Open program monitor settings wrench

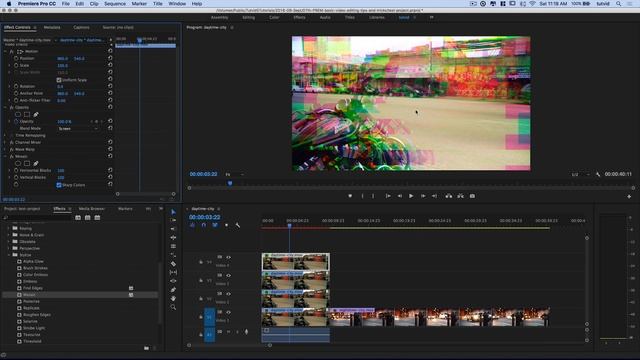(598, 174)
